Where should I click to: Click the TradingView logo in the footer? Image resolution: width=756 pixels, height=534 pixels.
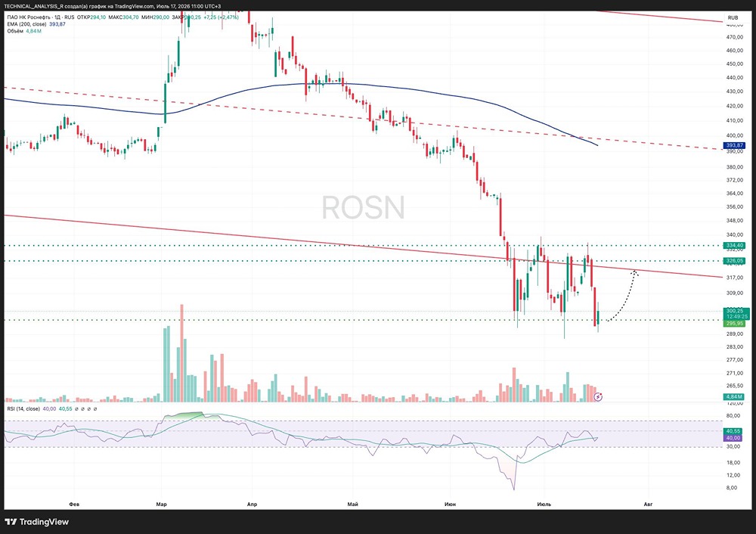(x=37, y=522)
